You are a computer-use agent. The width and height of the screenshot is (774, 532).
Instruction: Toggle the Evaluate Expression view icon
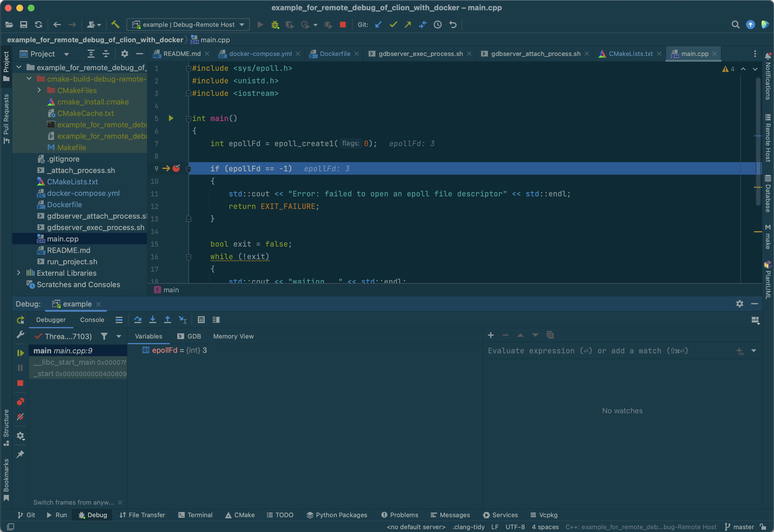click(201, 320)
